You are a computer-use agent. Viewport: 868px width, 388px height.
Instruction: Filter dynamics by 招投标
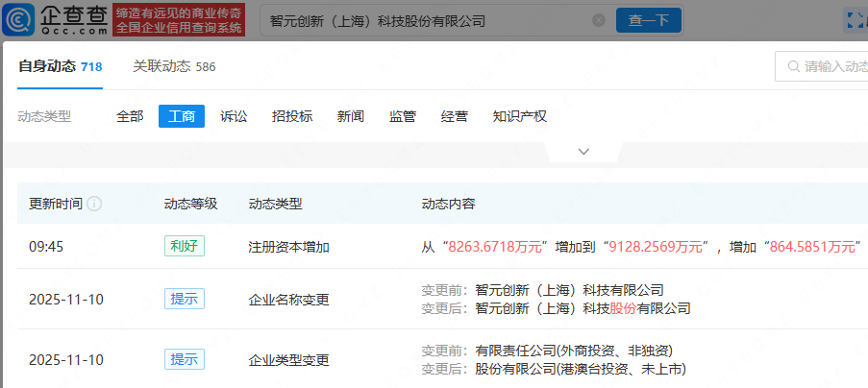click(x=292, y=116)
